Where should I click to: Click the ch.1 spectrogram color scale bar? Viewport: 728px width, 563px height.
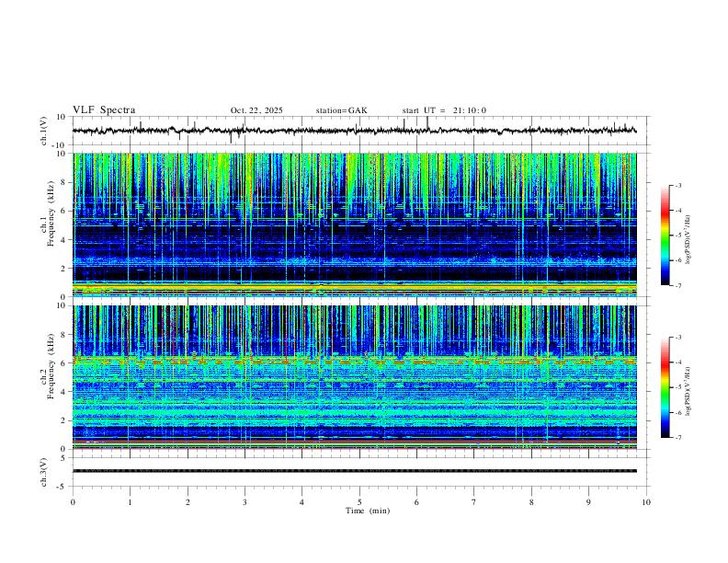click(x=665, y=236)
